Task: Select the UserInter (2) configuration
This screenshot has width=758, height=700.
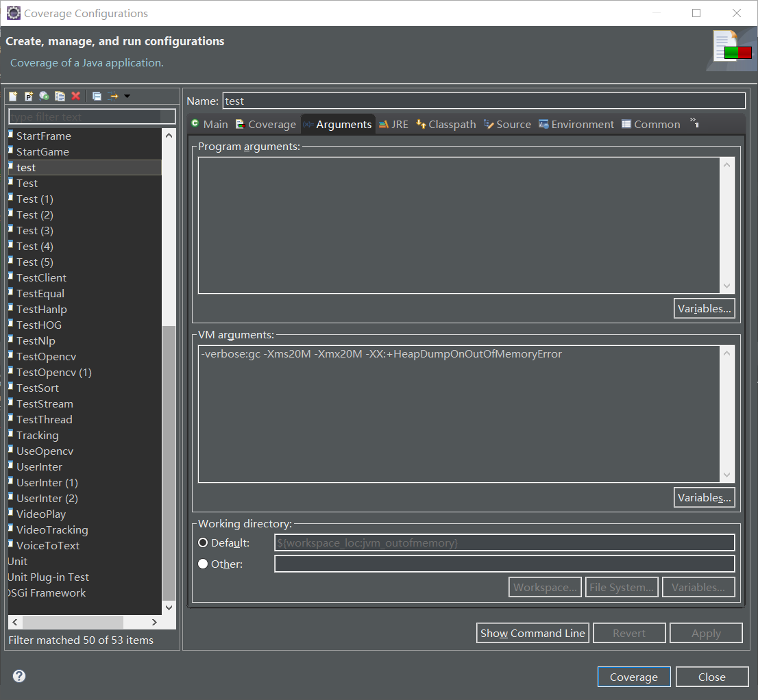Action: point(47,498)
